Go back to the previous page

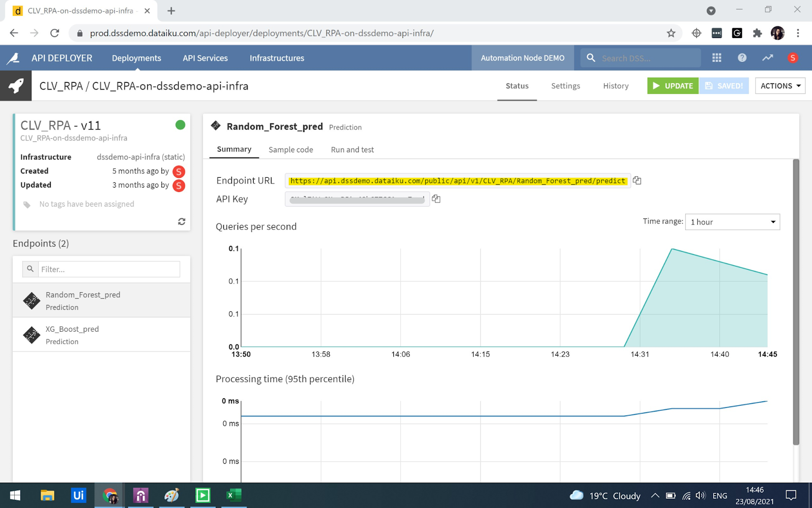14,33
